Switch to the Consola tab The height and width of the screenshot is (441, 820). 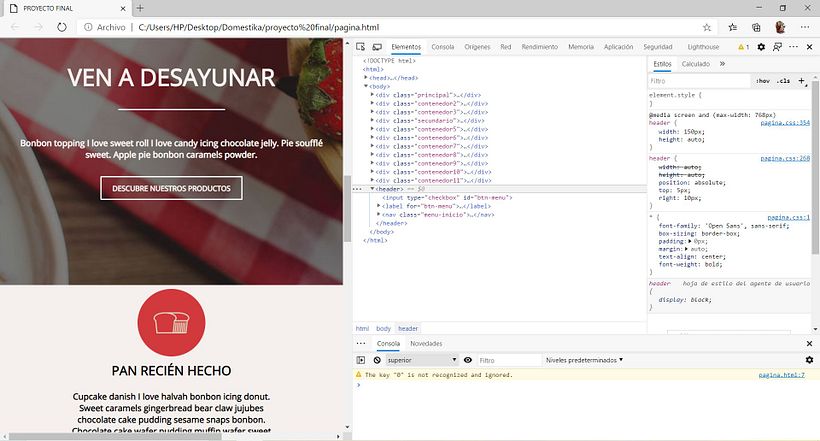click(x=442, y=47)
